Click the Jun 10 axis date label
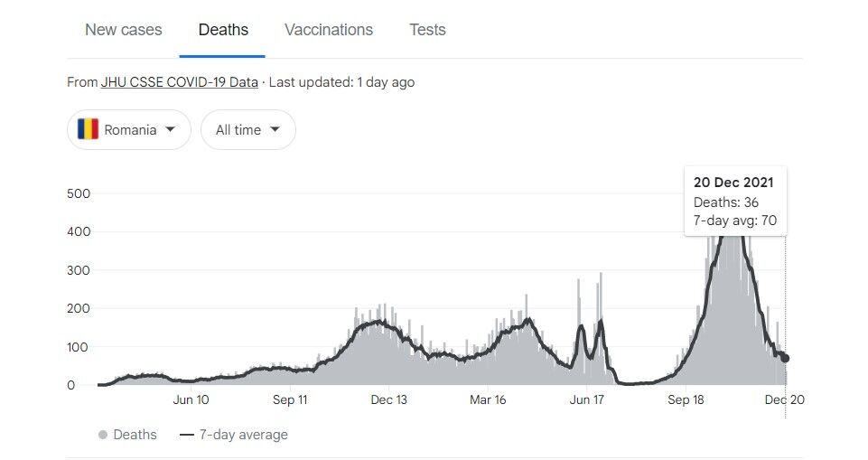The width and height of the screenshot is (868, 460). (x=191, y=399)
